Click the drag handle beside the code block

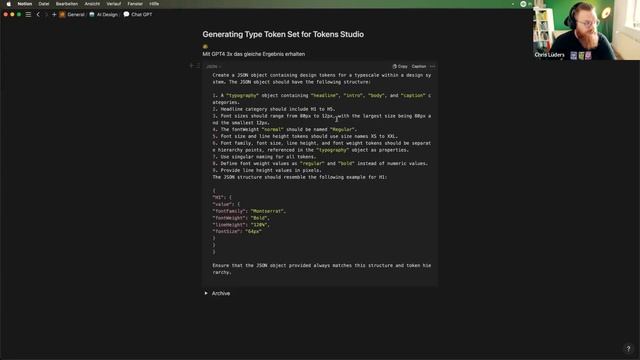(x=198, y=66)
